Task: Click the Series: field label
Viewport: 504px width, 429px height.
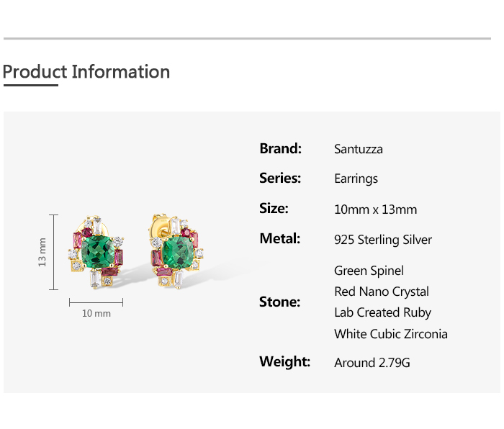Action: 280,179
